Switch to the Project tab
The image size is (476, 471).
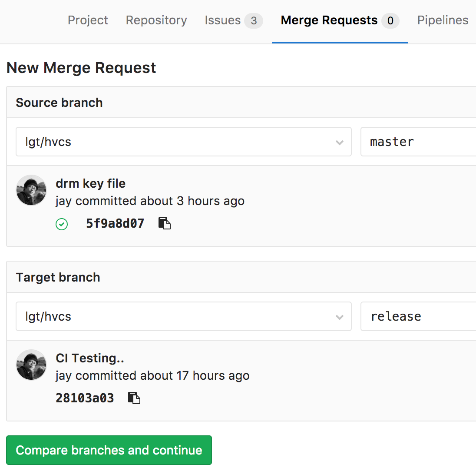point(88,20)
